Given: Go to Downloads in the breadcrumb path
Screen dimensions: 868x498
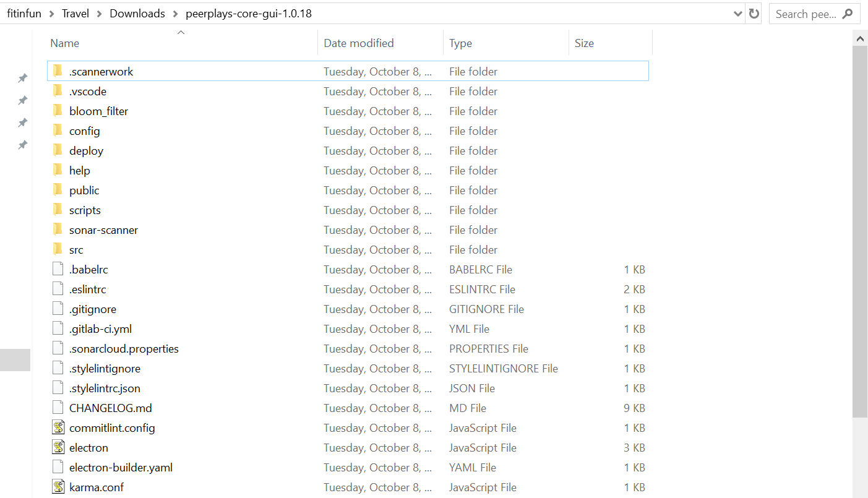Looking at the screenshot, I should (x=137, y=14).
